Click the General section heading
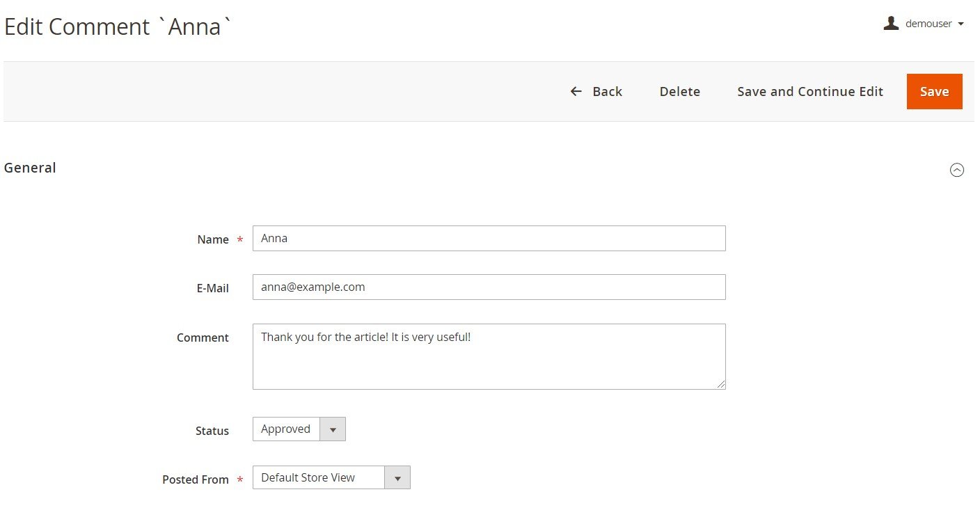The image size is (980, 508). pos(30,168)
